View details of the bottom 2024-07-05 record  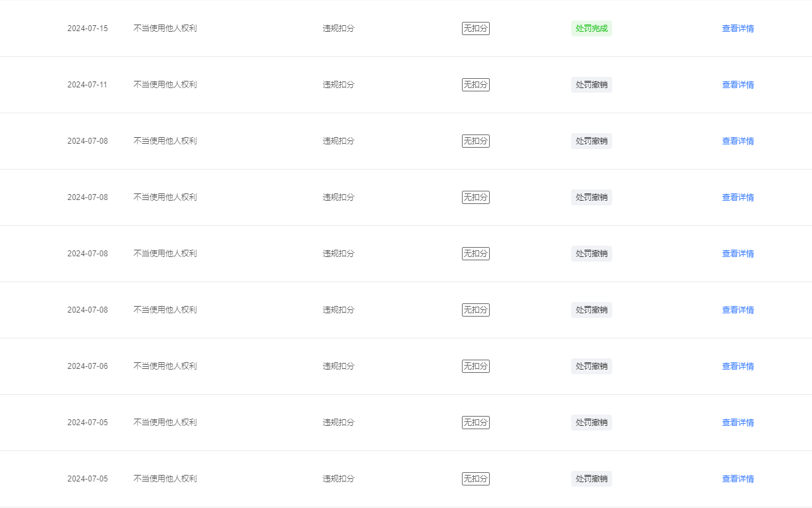pyautogui.click(x=738, y=479)
